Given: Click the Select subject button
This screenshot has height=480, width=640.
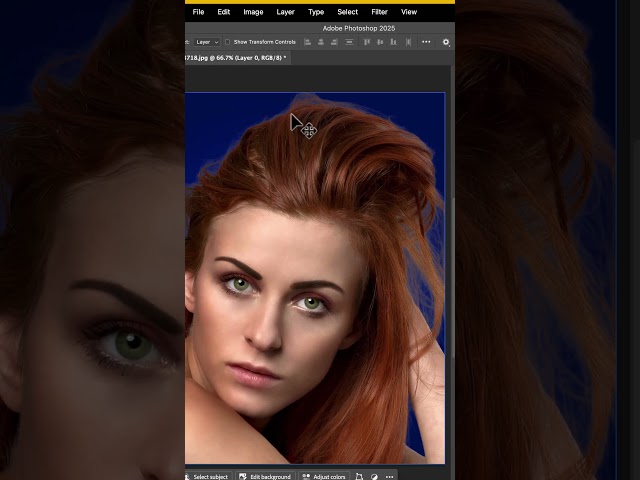Looking at the screenshot, I should (x=208, y=476).
